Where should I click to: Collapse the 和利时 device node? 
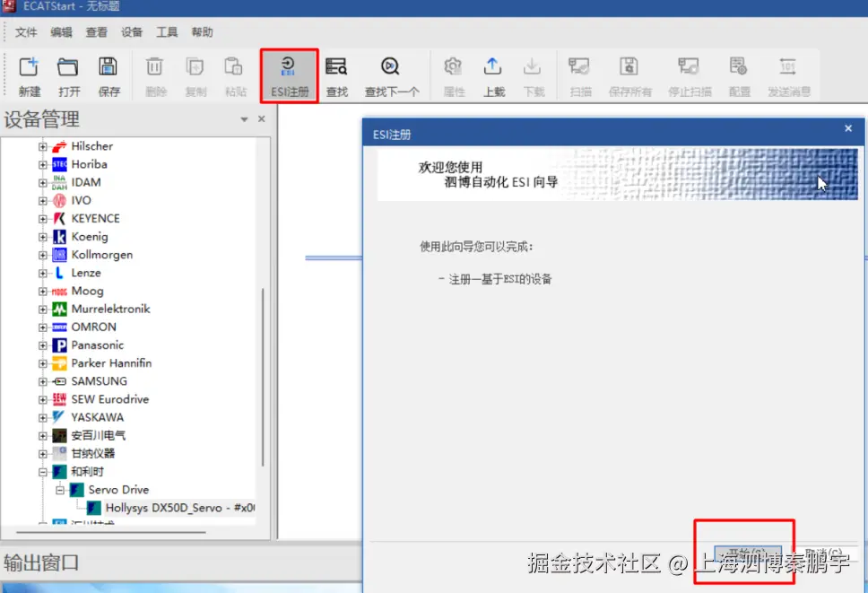(44, 471)
